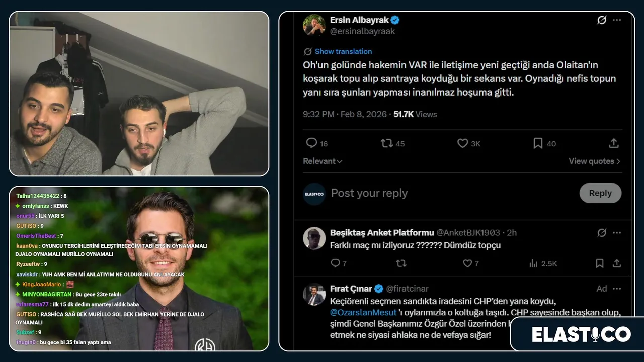Open more options on Fırat Çınar's ad

[617, 289]
